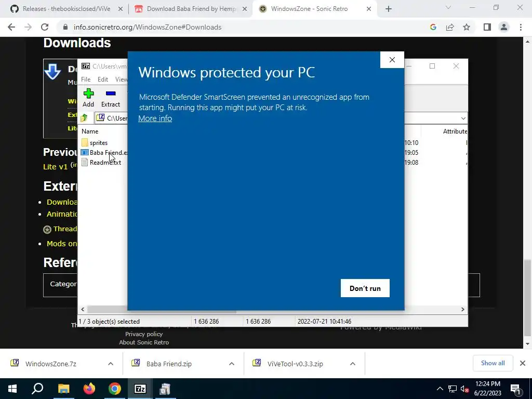Screen dimensions: 532x399
Task: Open Baba Friend.zip download options chevron
Action: [x=232, y=364]
